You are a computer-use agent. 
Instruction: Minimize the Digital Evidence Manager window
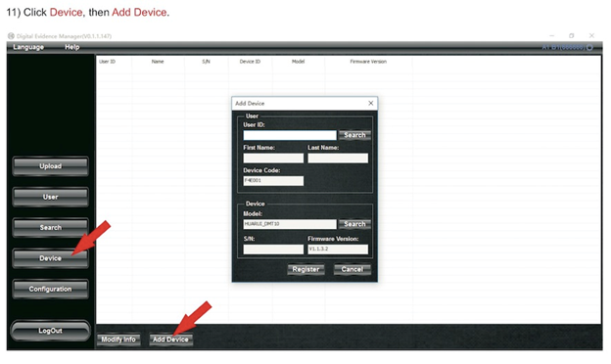pyautogui.click(x=551, y=35)
